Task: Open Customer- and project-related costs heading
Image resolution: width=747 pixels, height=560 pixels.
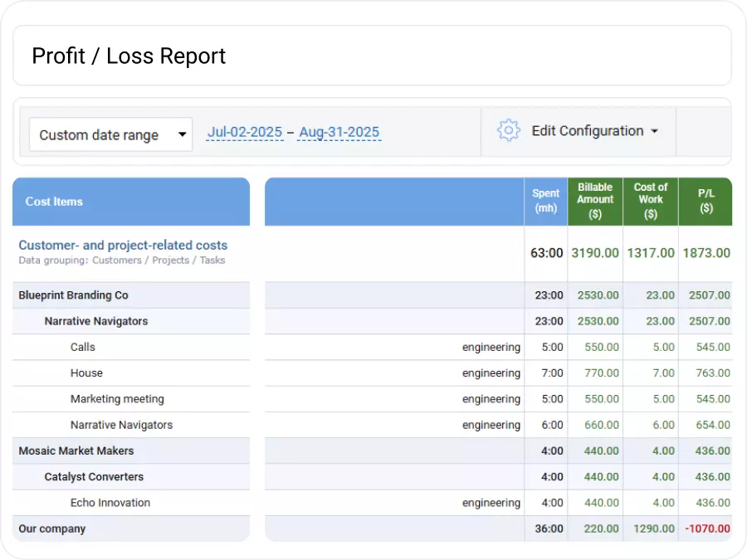Action: tap(123, 245)
